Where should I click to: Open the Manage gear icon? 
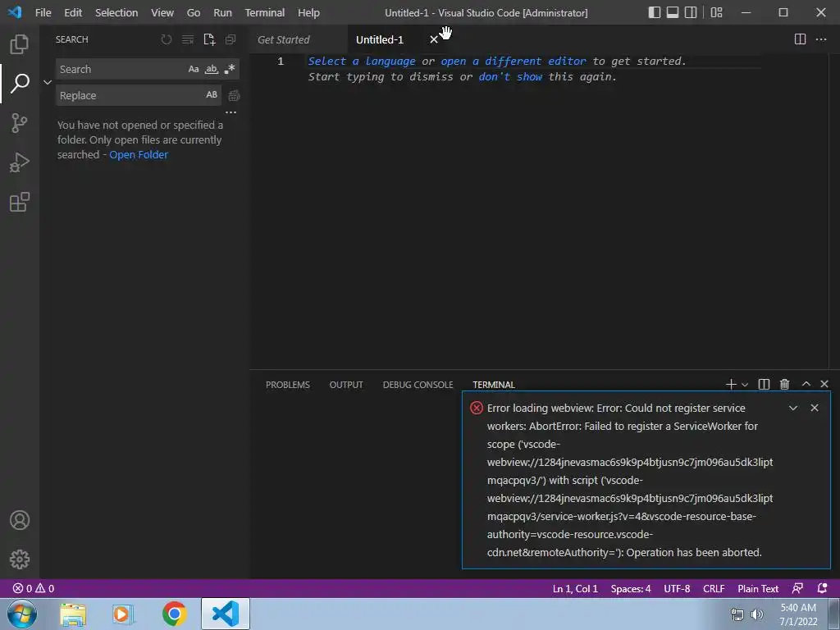(20, 559)
